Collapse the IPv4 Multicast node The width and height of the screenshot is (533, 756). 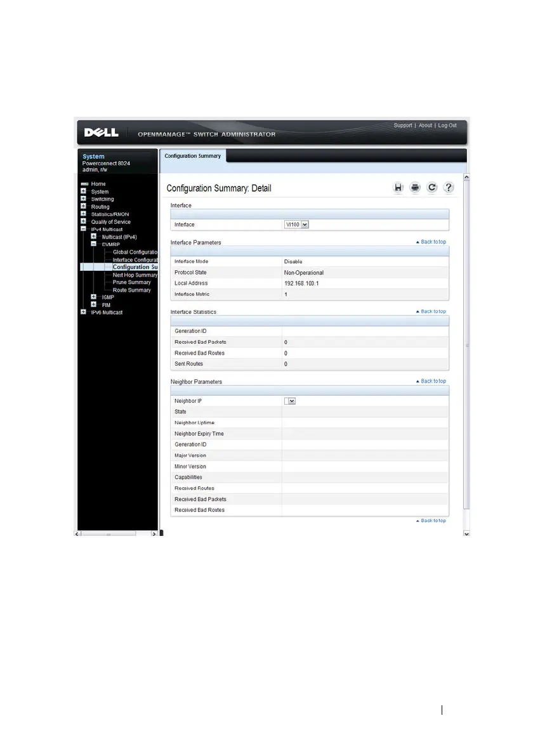click(x=84, y=229)
